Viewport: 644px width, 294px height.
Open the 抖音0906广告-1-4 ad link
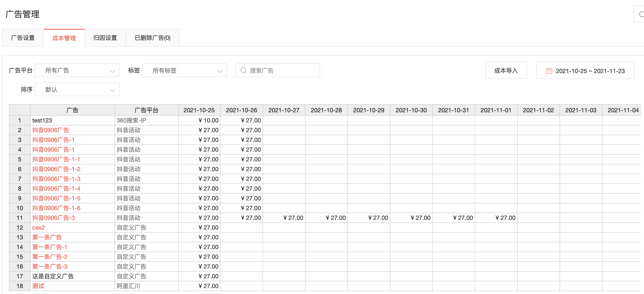coord(56,189)
